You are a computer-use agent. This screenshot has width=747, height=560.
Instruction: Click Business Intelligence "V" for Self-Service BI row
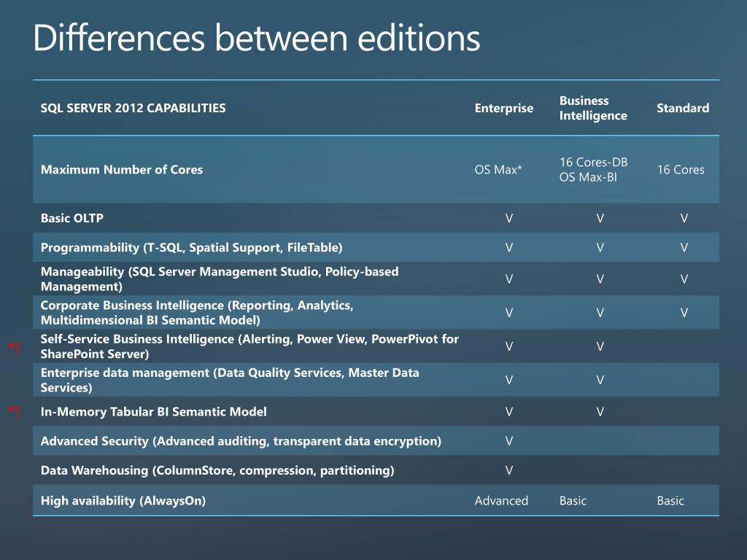click(600, 346)
